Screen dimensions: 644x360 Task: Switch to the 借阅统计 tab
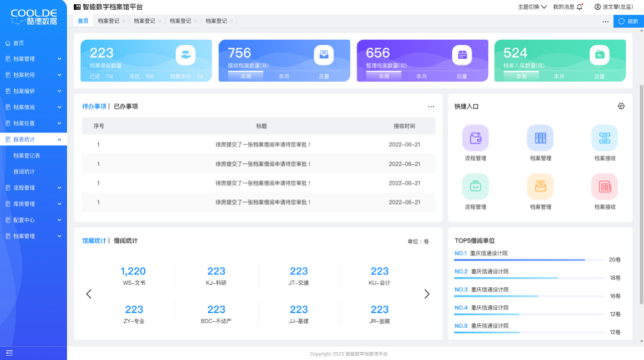point(125,241)
